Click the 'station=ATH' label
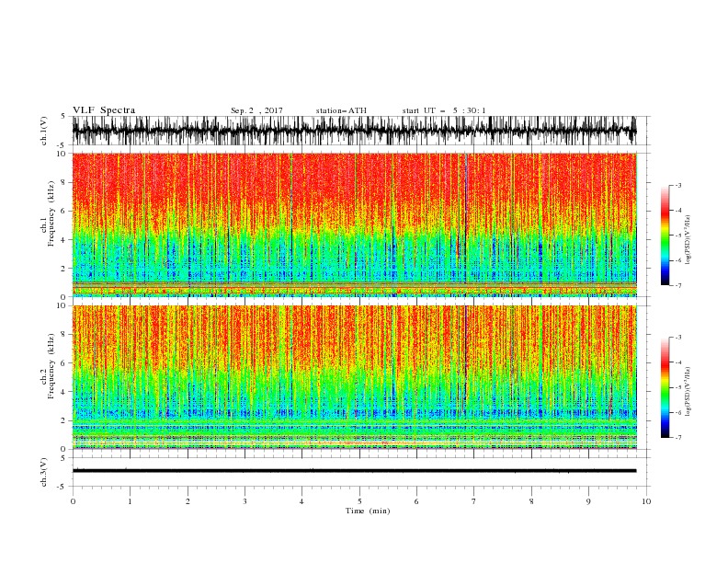The width and height of the screenshot is (728, 563). tap(341, 110)
